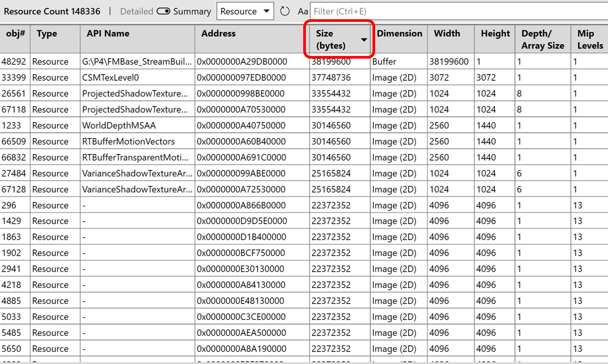The image size is (608, 364).
Task: Select the RTBufferTransparentMoti... resource
Action: click(x=135, y=157)
